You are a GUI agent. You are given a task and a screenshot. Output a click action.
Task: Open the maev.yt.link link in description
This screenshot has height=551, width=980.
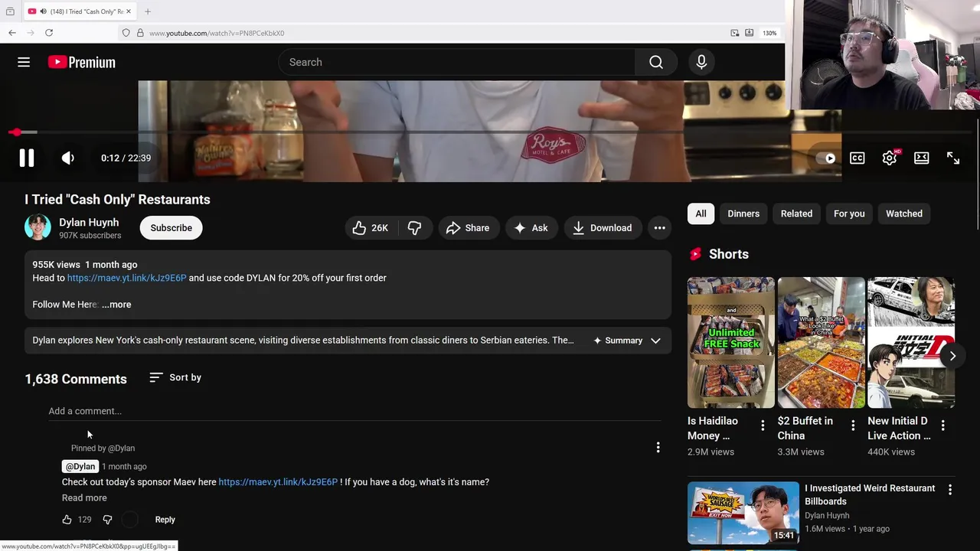[x=126, y=278]
